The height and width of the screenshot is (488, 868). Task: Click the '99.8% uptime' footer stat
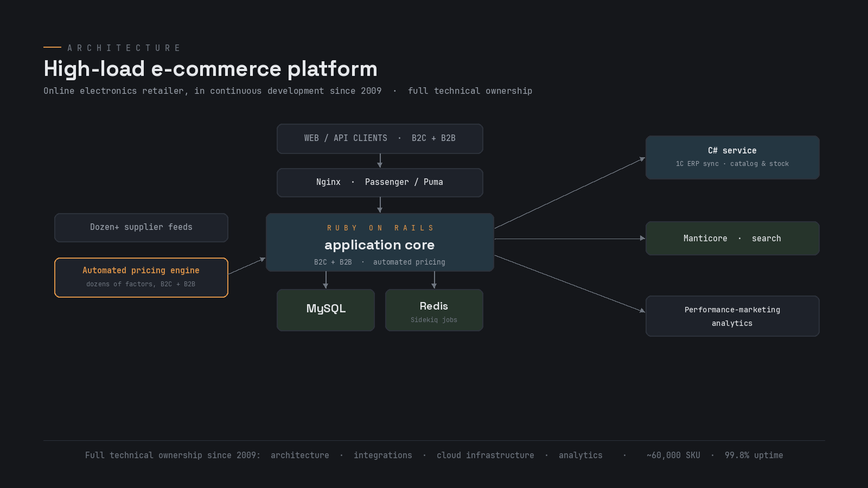[x=754, y=455]
